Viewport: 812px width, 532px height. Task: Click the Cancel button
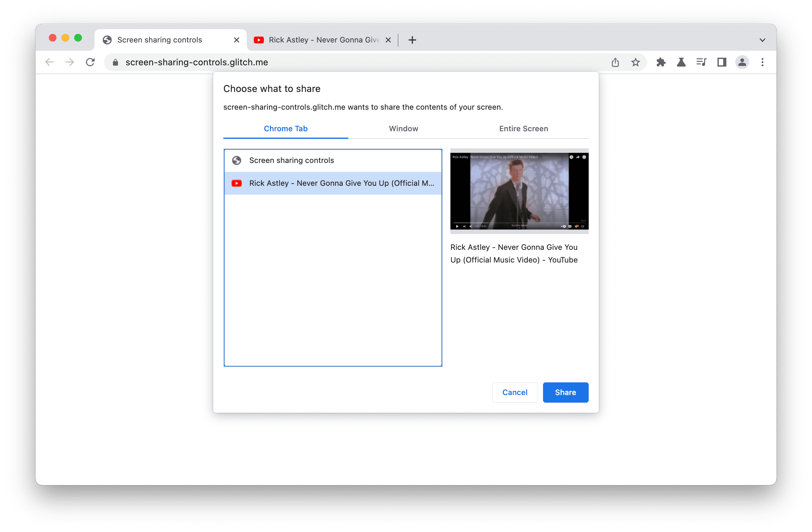click(x=514, y=392)
